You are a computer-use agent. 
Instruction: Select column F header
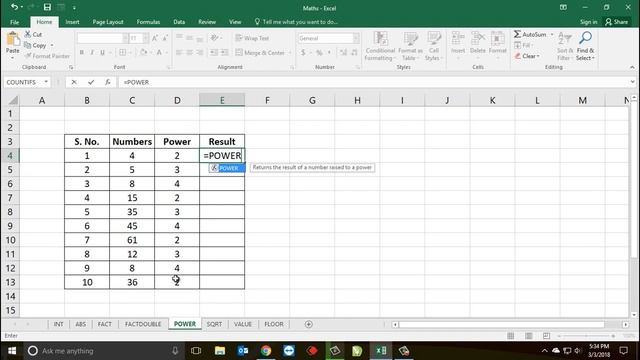pyautogui.click(x=267, y=100)
